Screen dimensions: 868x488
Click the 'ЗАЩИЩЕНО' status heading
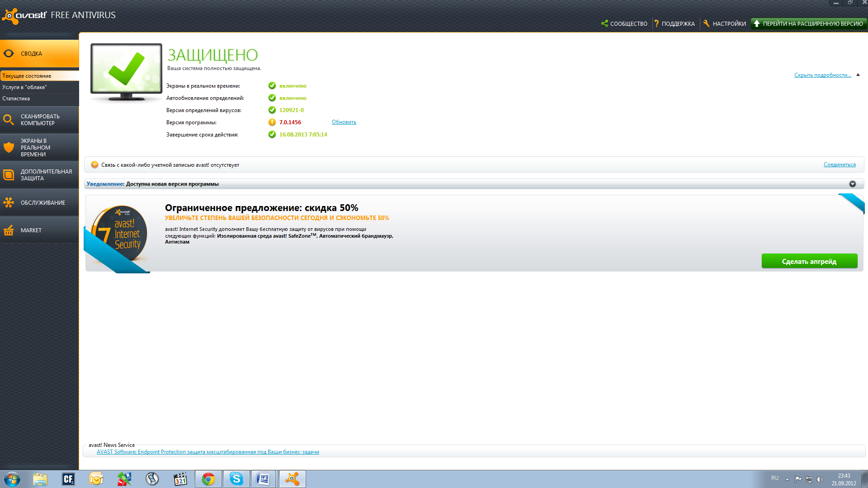(x=212, y=55)
